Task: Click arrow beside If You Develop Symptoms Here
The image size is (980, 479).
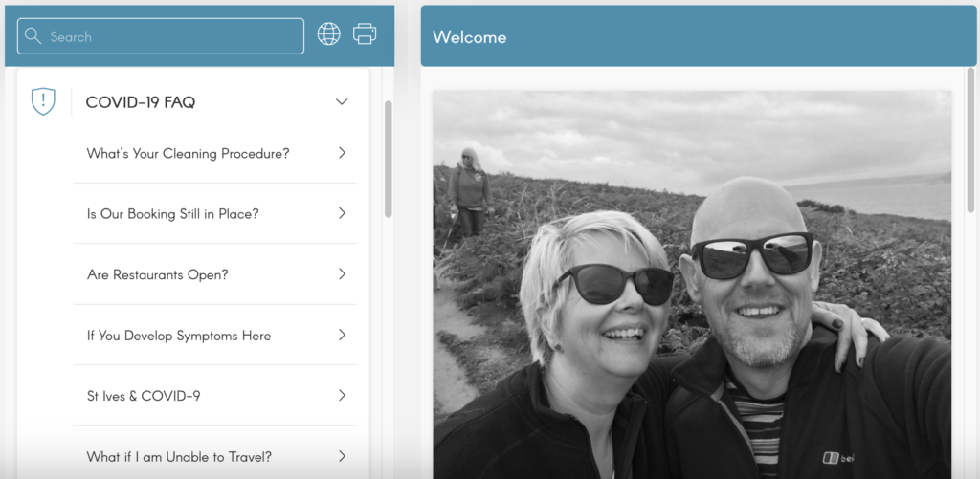Action: tap(342, 336)
